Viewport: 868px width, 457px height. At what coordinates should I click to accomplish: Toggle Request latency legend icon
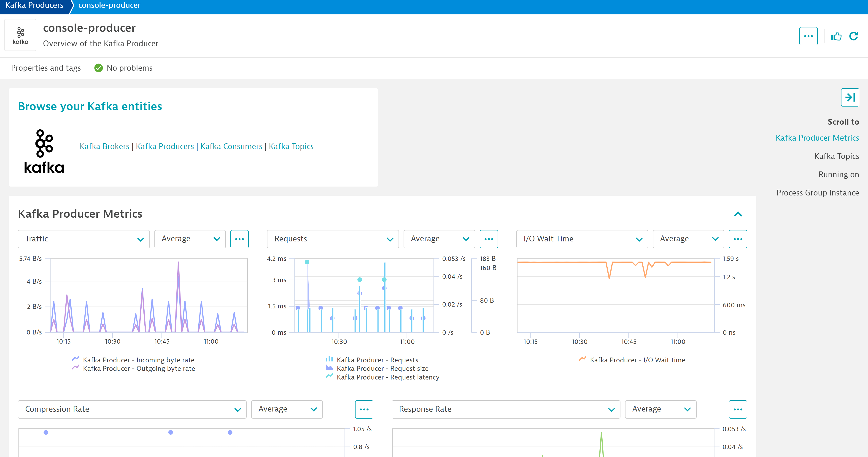329,376
